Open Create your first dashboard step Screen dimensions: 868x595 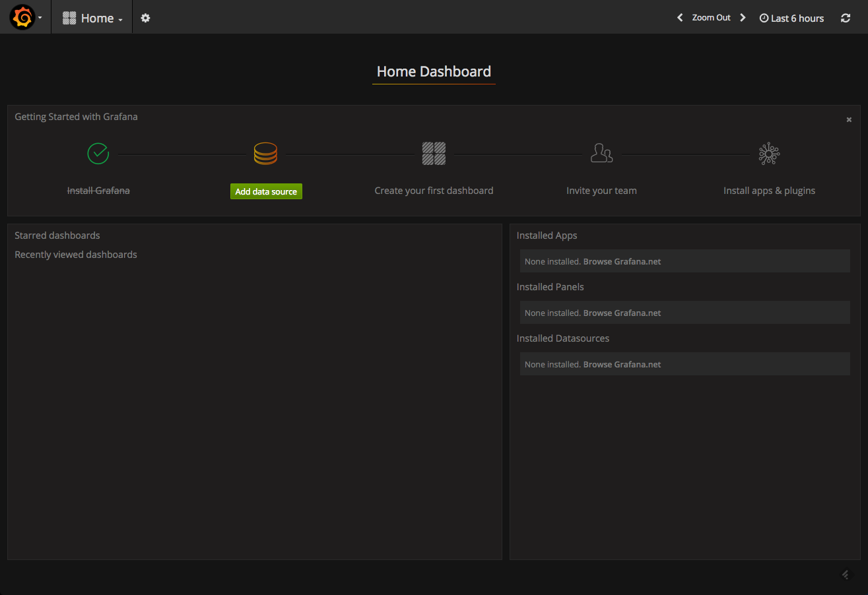coord(434,191)
